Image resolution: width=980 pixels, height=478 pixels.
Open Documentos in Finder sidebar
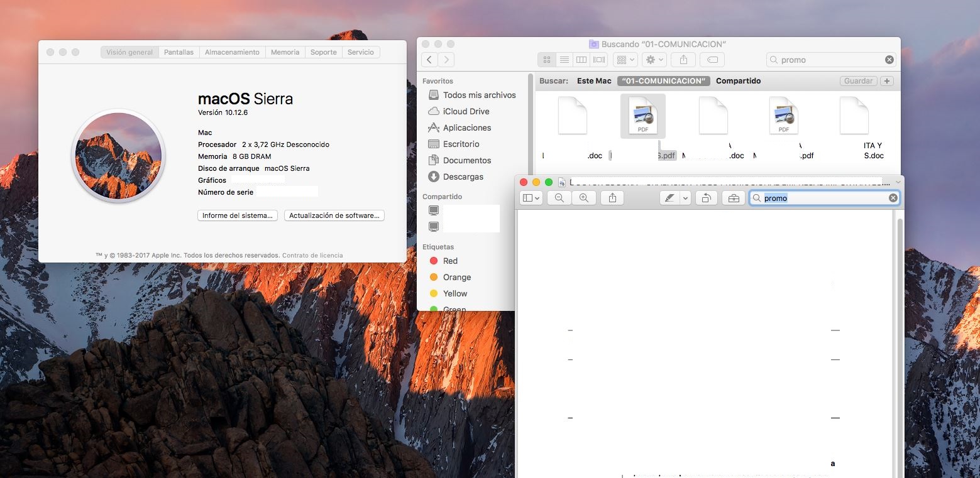[x=460, y=160]
